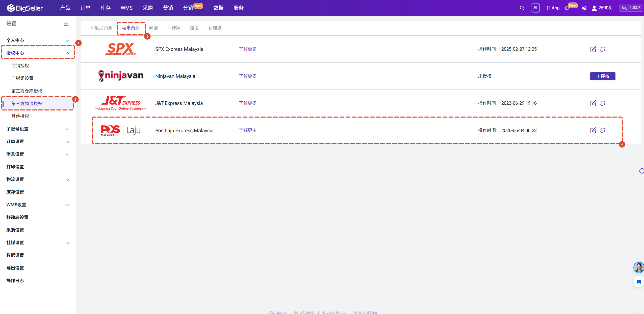Open the notifications bell
Screen dimensions: 644x314
[567, 8]
